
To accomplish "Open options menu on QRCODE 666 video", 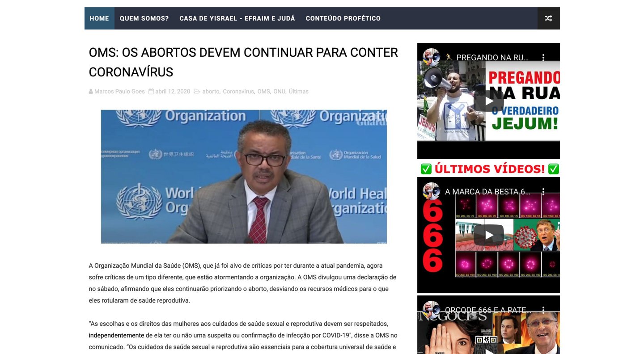I will (543, 310).
